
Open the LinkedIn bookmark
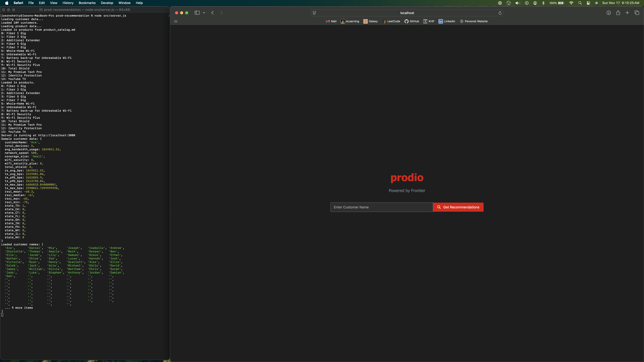447,21
